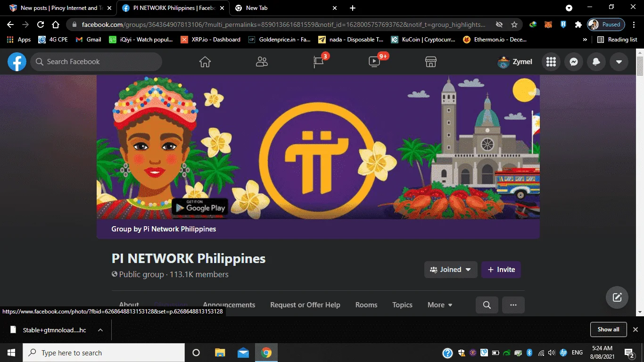
Task: Open Request or Offer Help tab
Action: [305, 305]
